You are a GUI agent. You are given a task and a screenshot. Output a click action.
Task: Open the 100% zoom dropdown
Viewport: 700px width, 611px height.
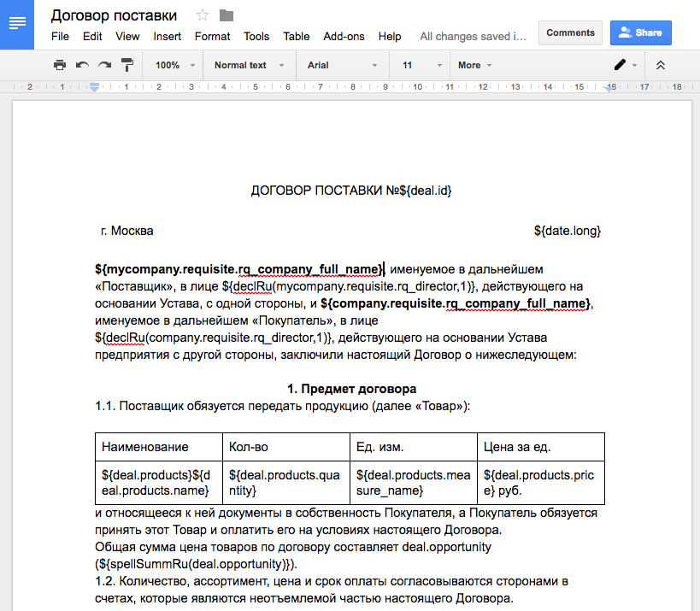[175, 65]
